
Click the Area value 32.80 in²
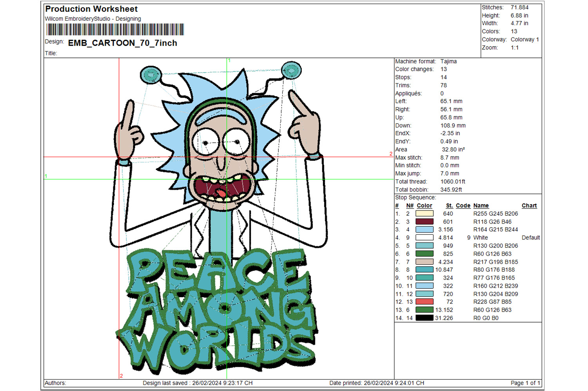tap(453, 149)
